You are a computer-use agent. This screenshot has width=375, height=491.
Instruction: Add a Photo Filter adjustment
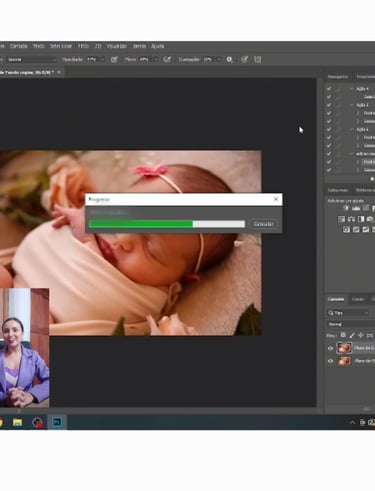[370, 219]
